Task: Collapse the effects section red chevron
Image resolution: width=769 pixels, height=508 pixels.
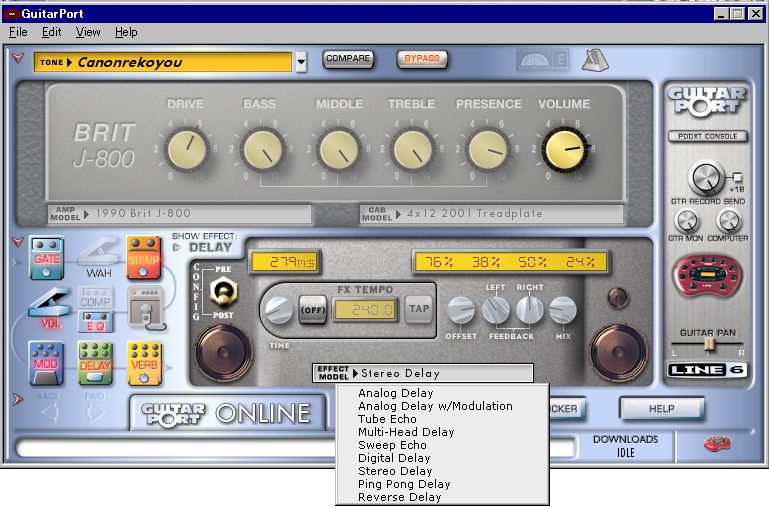Action: (18, 242)
